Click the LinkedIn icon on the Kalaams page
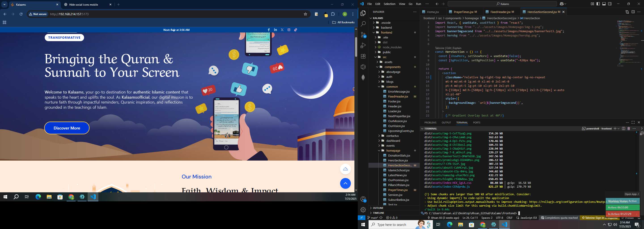 coord(275,30)
